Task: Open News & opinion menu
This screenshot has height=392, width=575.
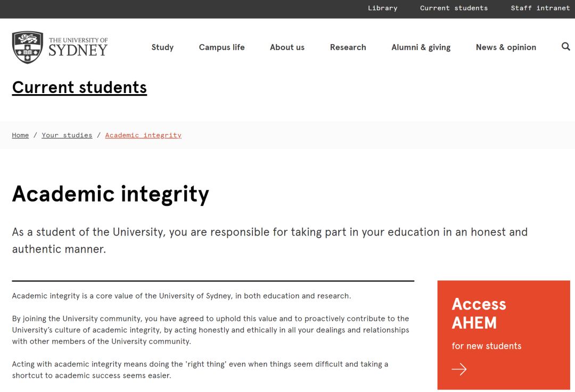Action: click(506, 47)
